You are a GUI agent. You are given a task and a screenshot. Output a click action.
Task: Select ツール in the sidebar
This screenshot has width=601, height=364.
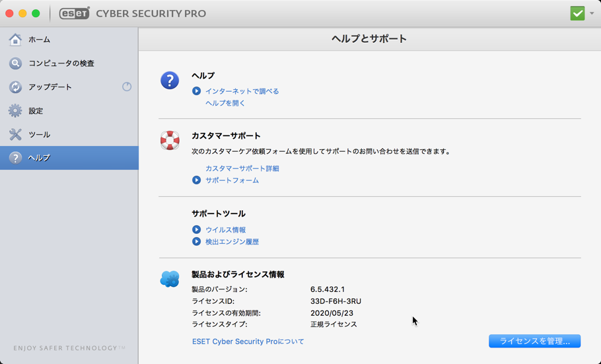click(x=69, y=135)
